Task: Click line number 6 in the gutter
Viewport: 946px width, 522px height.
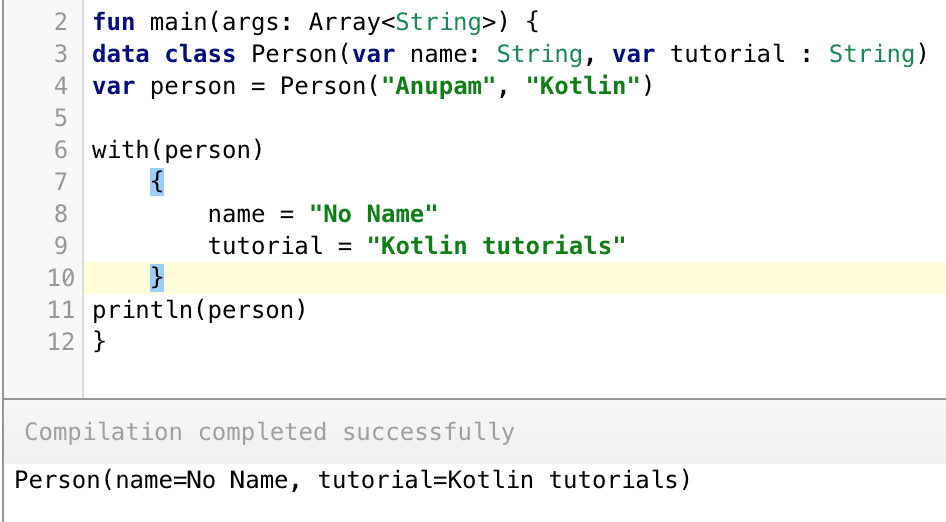Action: click(x=61, y=150)
